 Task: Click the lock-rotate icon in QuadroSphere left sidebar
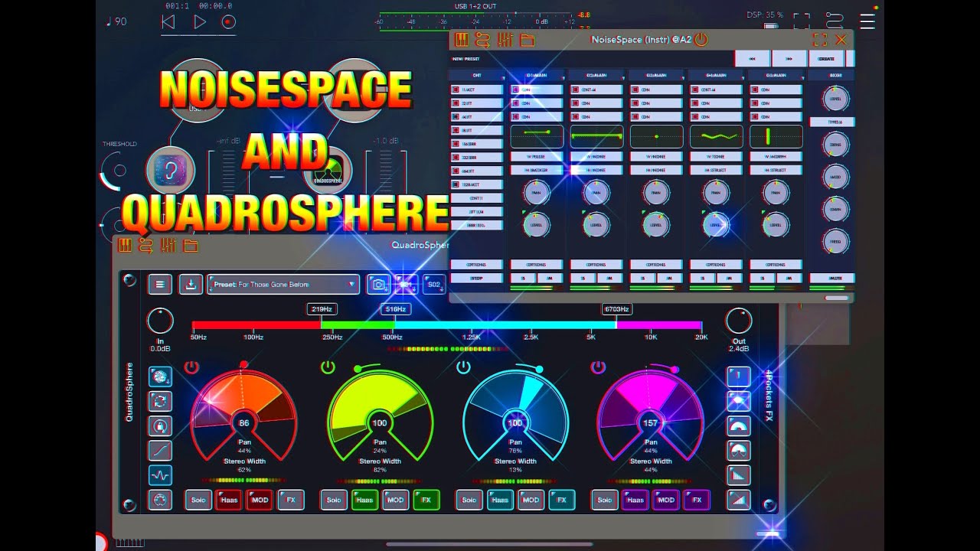(160, 425)
